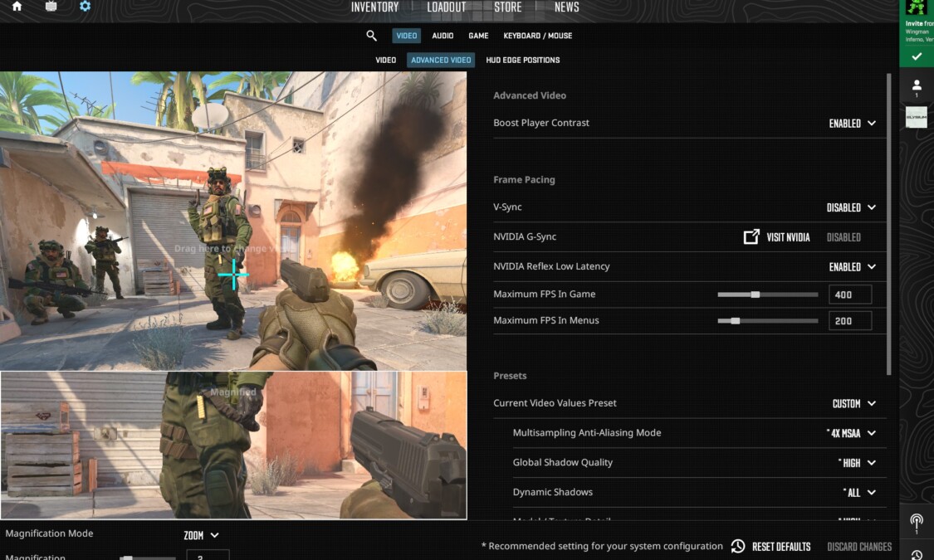Click the Magnified preview image
The width and height of the screenshot is (934, 560).
[x=233, y=446]
